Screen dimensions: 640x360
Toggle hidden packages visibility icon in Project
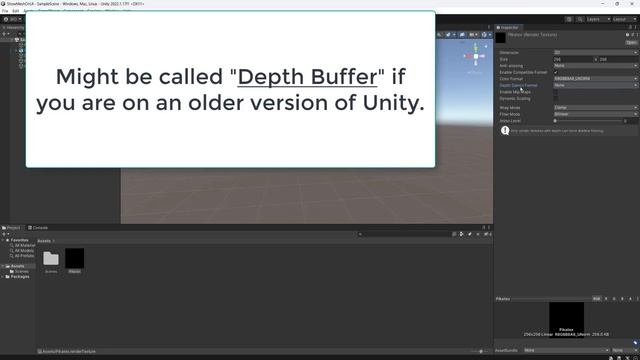[487, 234]
